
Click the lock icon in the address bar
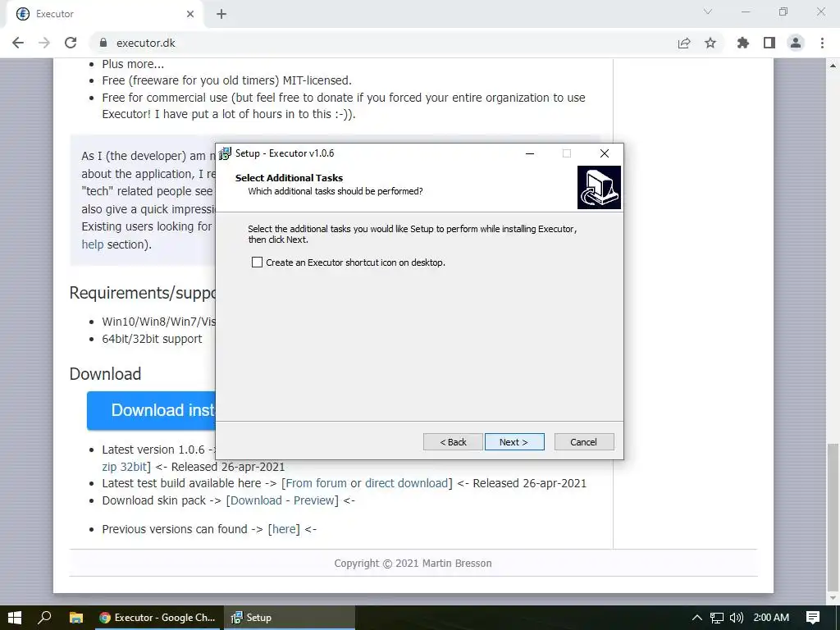pyautogui.click(x=103, y=43)
